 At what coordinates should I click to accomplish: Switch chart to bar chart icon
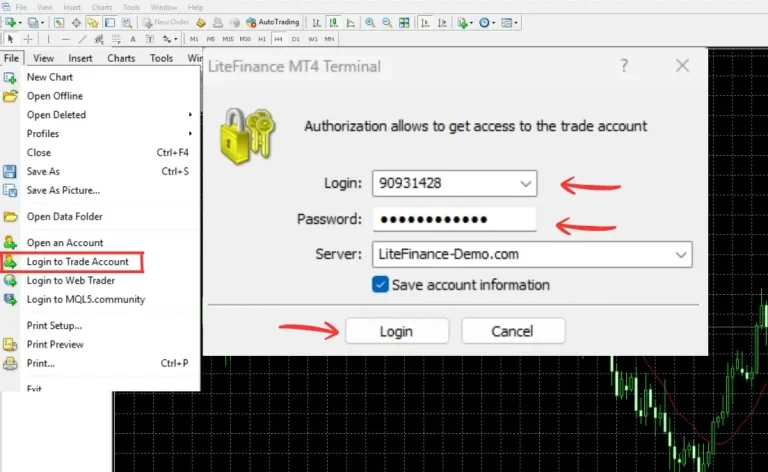tap(316, 23)
